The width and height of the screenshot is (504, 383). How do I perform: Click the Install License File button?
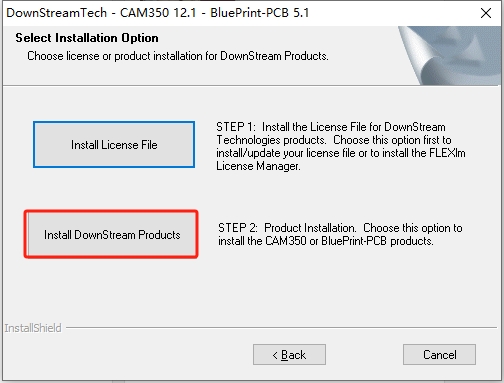tap(114, 145)
